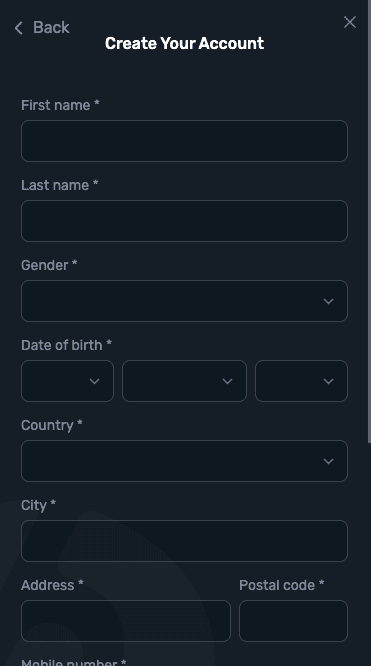This screenshot has height=666, width=371.
Task: Click the chevron arrow in the Gender field
Action: pos(328,301)
